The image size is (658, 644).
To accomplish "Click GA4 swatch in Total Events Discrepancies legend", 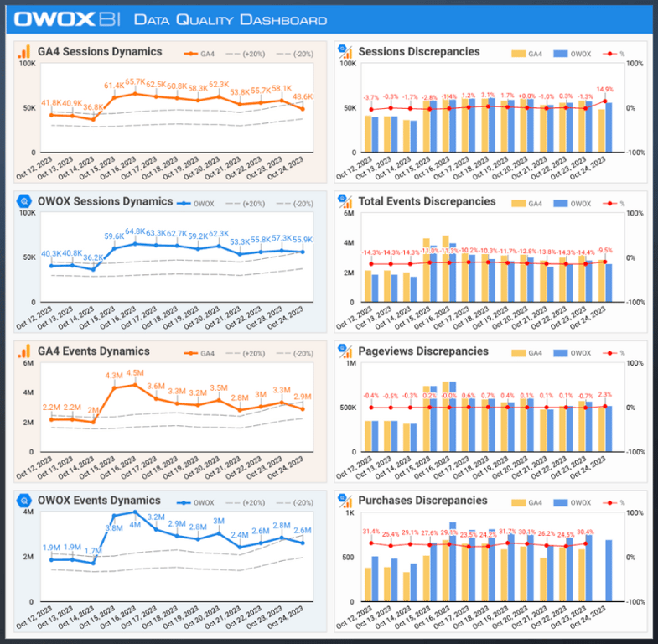I will pos(518,204).
